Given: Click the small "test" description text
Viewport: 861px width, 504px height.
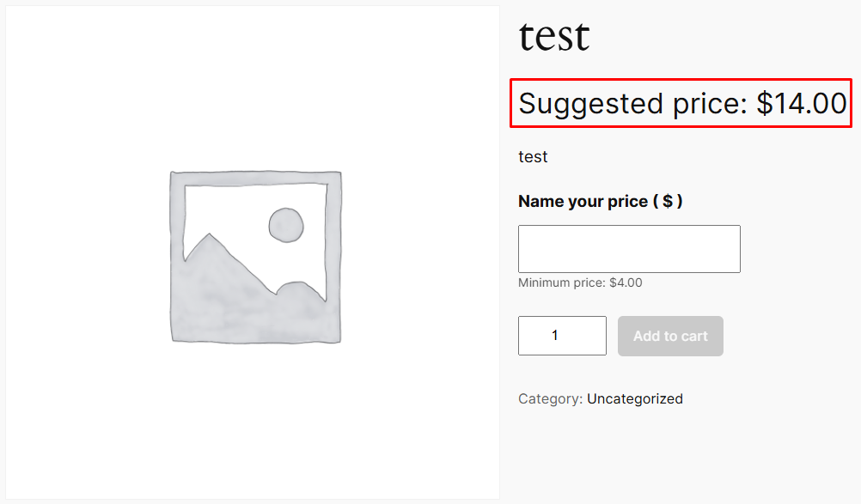Looking at the screenshot, I should (533, 157).
